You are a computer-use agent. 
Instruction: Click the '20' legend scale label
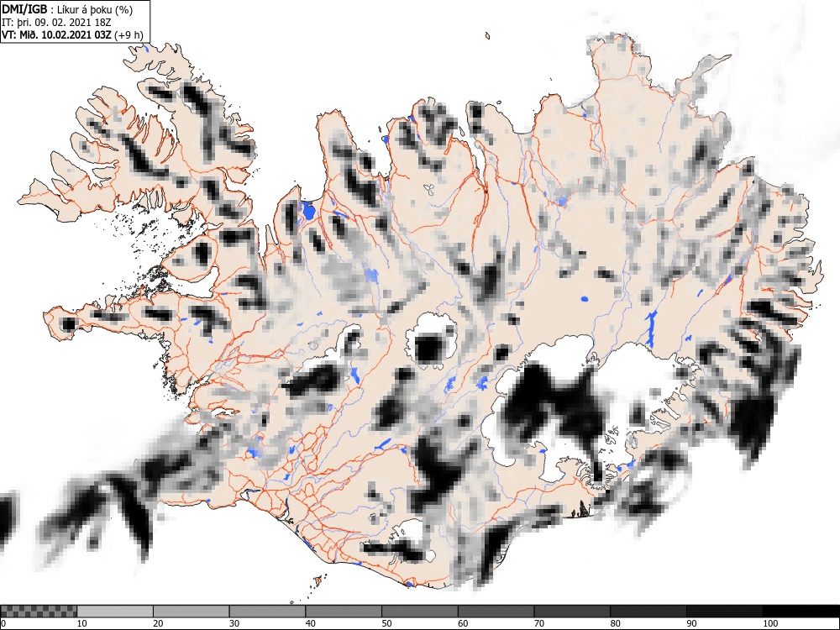tap(158, 623)
